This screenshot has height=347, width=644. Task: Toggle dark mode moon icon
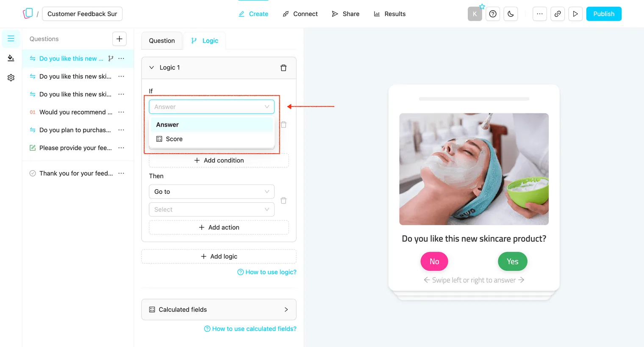click(511, 14)
